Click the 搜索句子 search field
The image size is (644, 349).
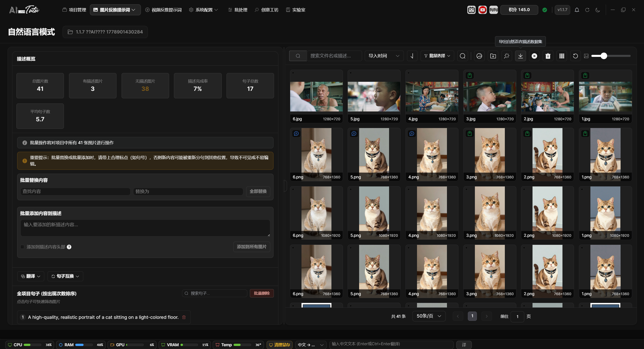click(214, 293)
